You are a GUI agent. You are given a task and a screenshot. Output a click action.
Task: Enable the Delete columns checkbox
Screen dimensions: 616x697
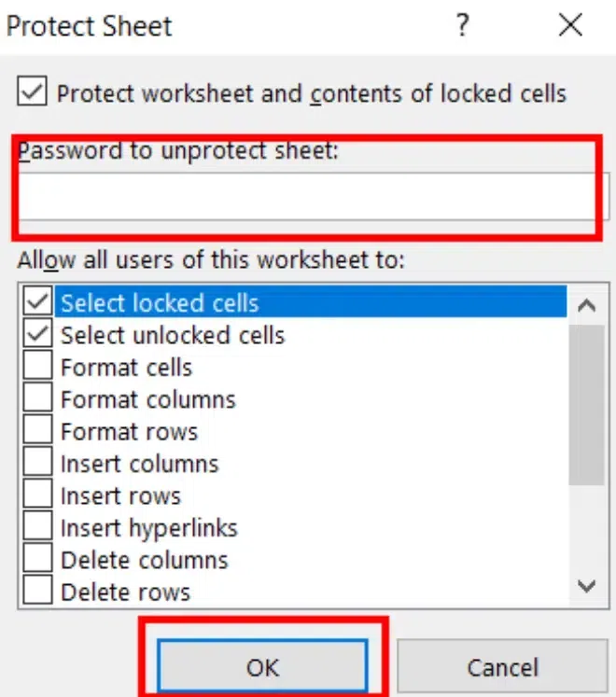tap(38, 560)
